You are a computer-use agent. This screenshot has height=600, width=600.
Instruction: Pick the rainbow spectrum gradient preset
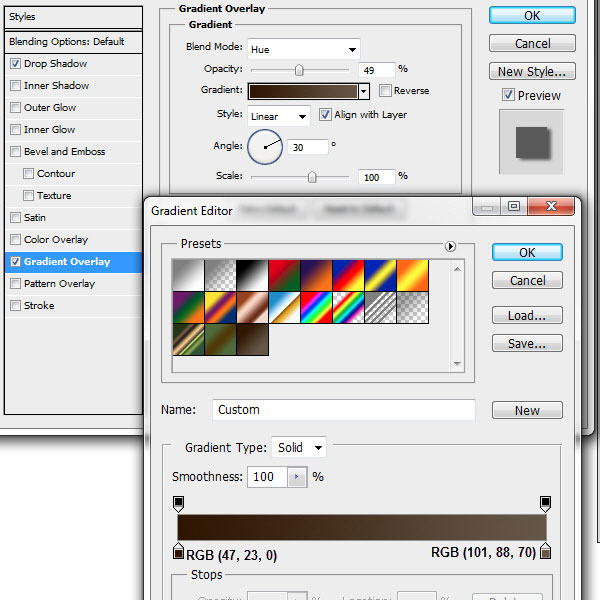[x=316, y=307]
